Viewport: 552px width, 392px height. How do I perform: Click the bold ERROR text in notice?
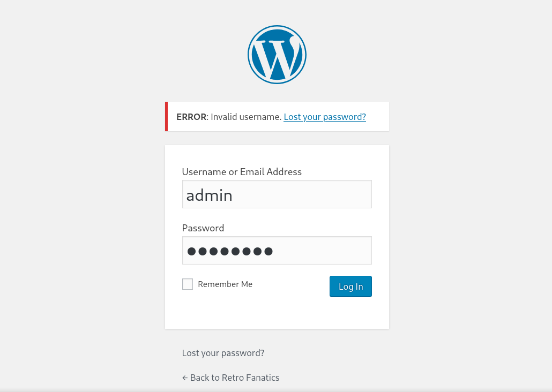pyautogui.click(x=191, y=117)
